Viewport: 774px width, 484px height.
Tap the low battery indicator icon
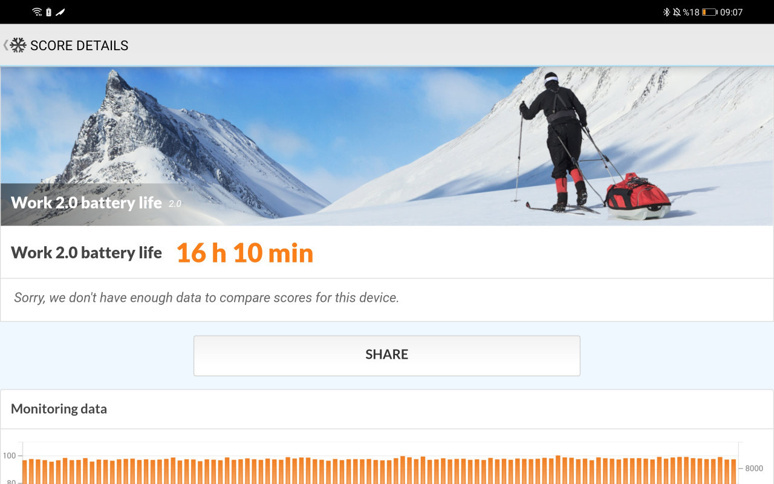tap(709, 12)
